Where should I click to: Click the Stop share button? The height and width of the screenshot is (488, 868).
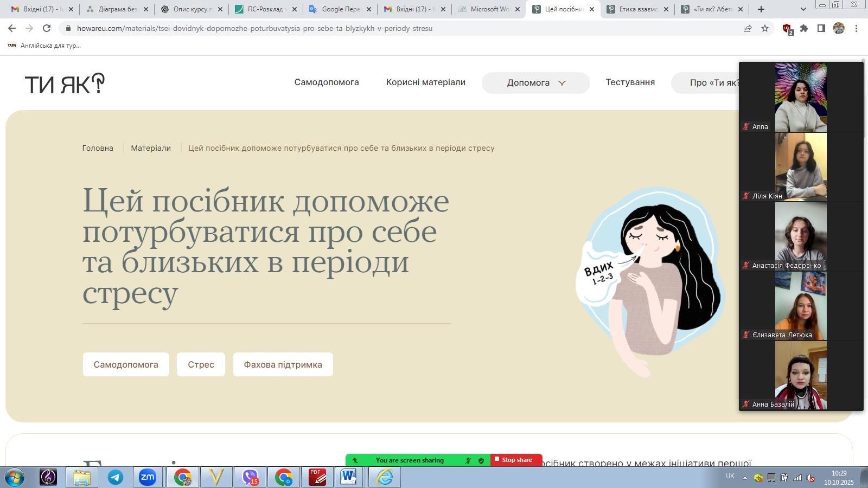(x=516, y=460)
